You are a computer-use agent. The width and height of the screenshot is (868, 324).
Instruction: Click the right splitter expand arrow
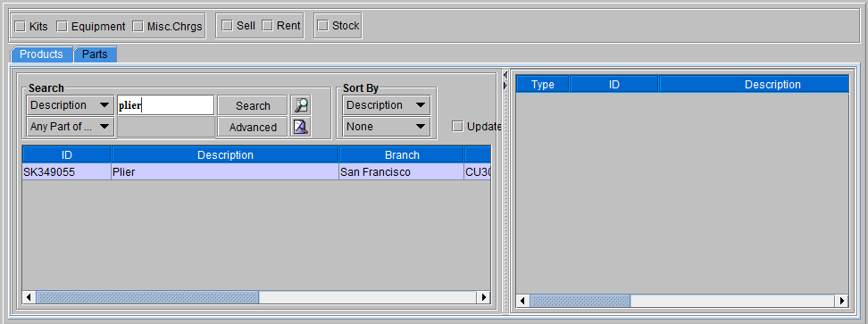(x=505, y=85)
